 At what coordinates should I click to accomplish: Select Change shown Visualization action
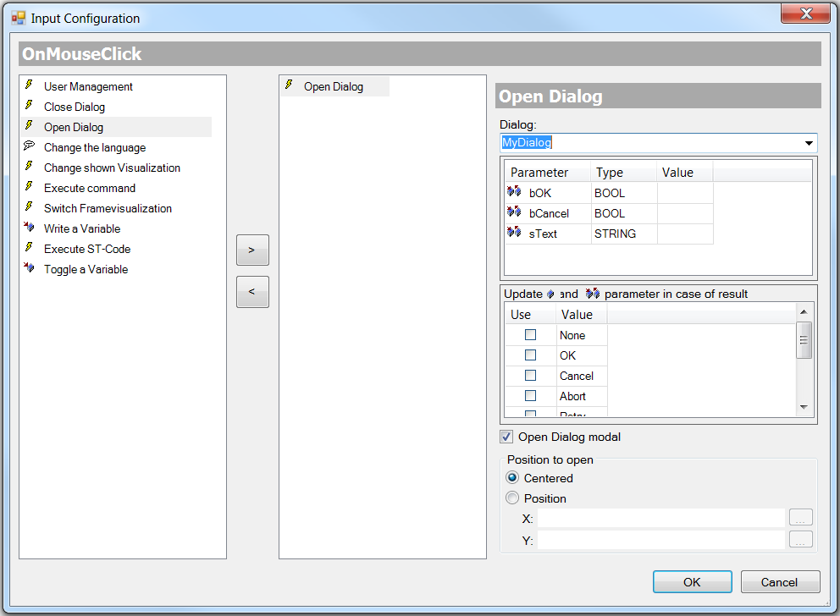112,168
